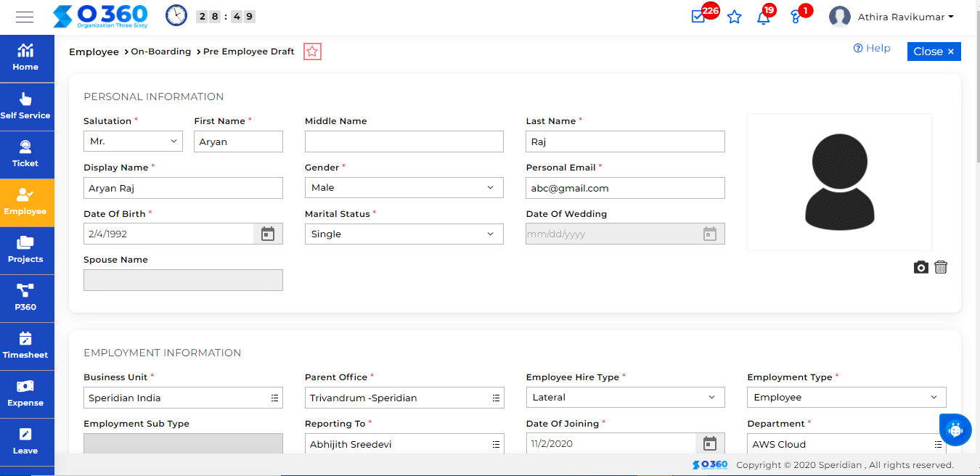
Task: Click the camera icon to upload photo
Action: (920, 267)
